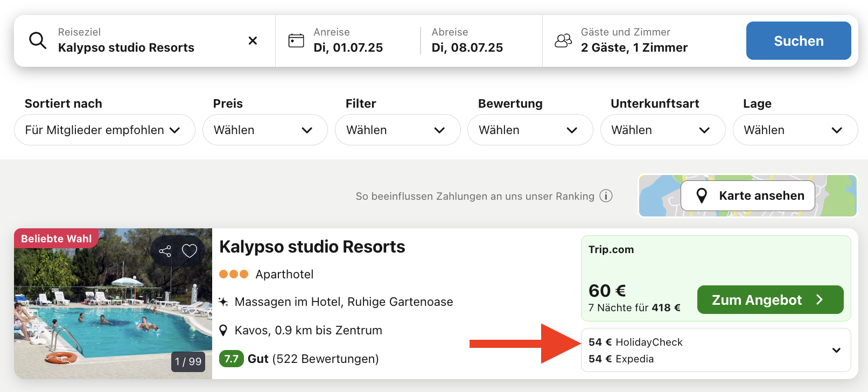This screenshot has height=392, width=868.
Task: Open the Preis Wählen dropdown
Action: click(x=265, y=130)
